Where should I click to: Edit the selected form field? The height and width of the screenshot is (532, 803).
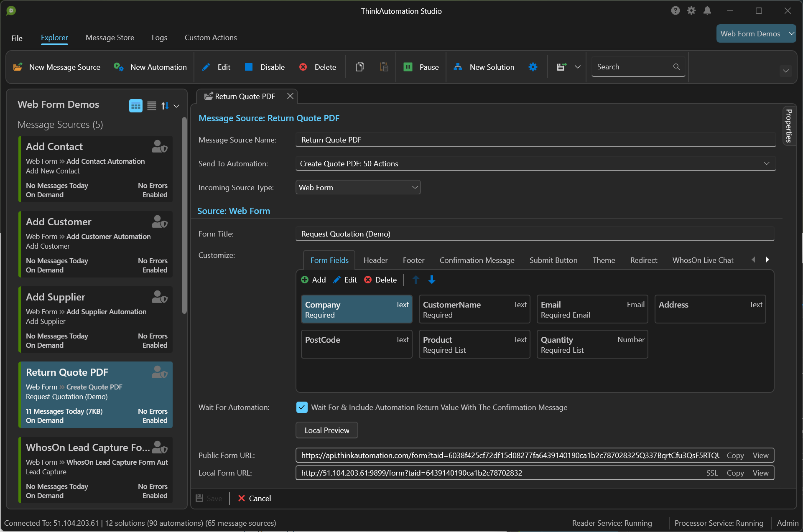(x=345, y=280)
